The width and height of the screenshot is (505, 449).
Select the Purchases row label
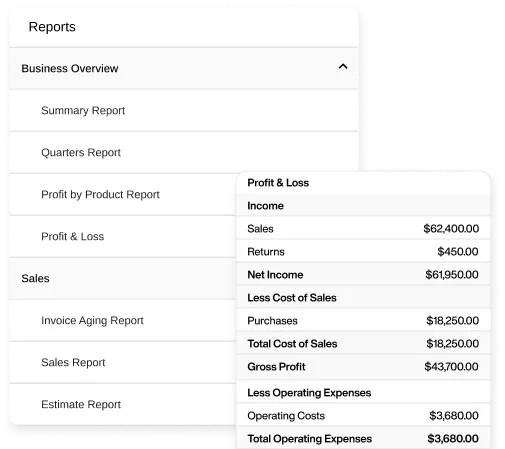pos(272,321)
